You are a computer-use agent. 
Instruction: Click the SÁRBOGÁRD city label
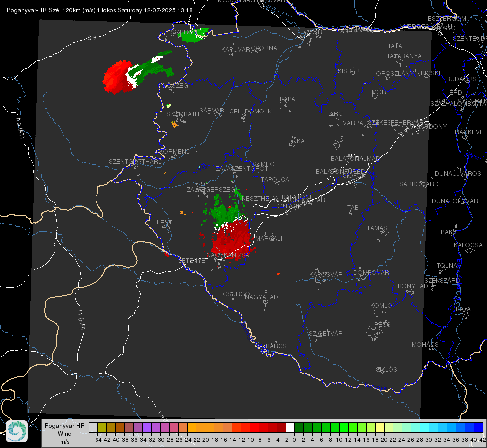[x=419, y=184]
